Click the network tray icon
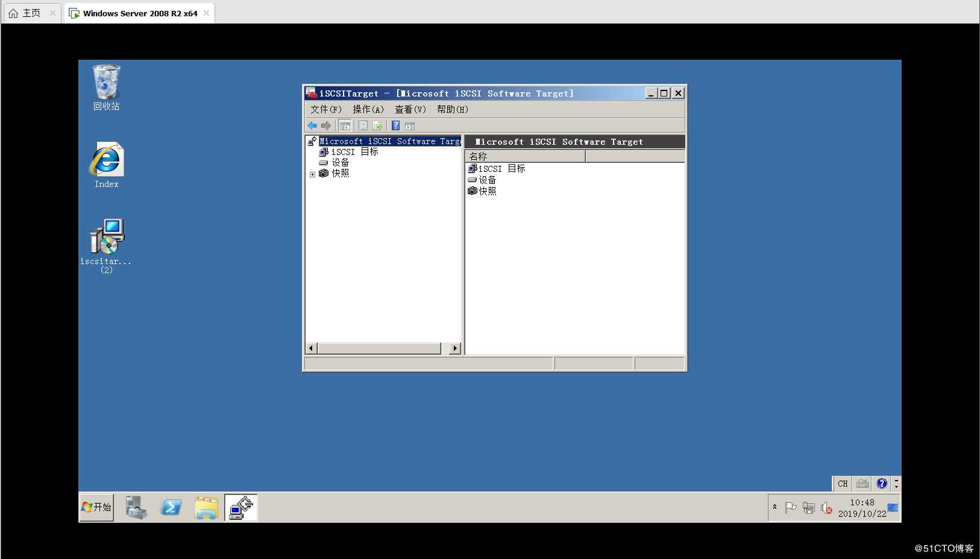Screen dimensions: 980x559 pyautogui.click(x=809, y=508)
